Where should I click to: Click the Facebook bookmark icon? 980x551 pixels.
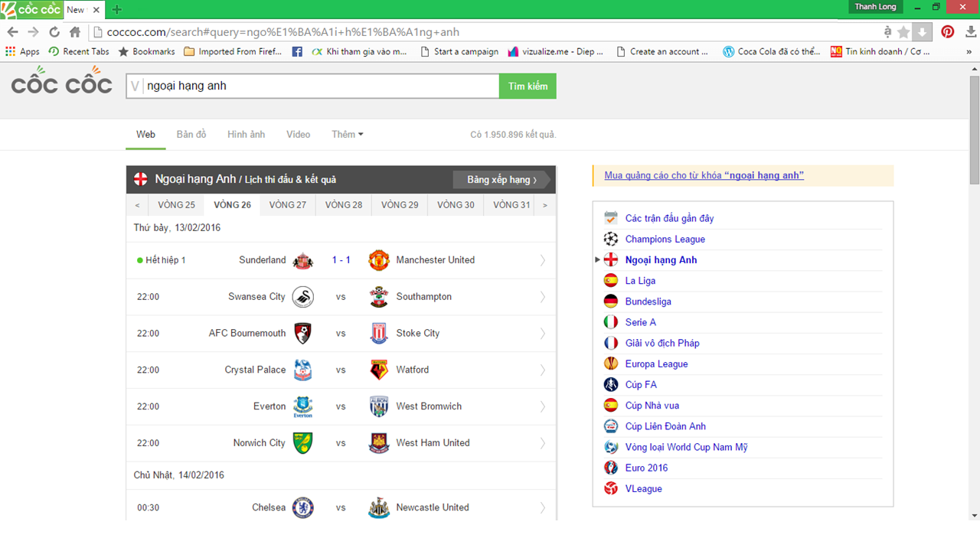pos(297,51)
